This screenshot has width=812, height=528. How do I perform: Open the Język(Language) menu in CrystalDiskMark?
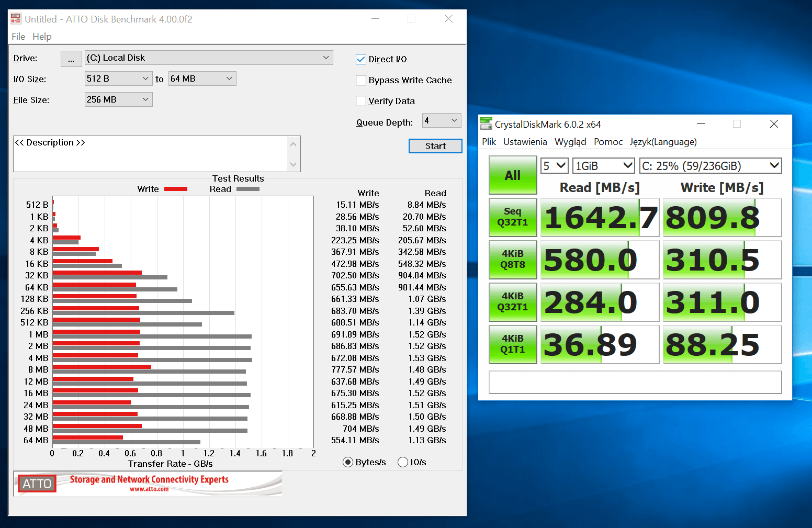click(x=663, y=142)
